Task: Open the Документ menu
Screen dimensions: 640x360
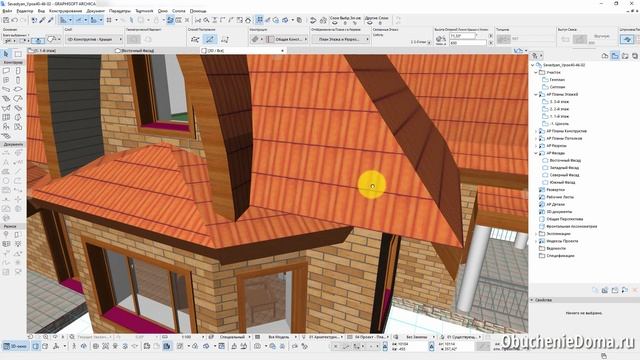Action: pyautogui.click(x=96, y=11)
